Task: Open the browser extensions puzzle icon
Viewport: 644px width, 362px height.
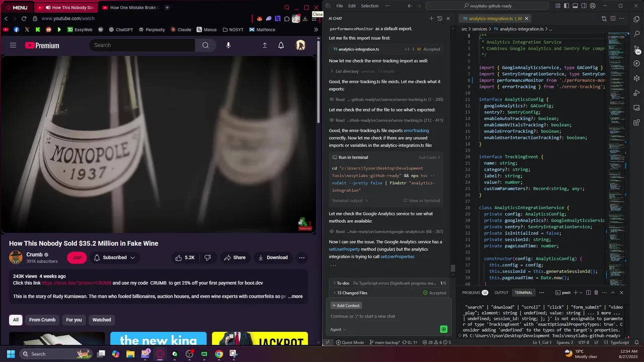Action: tap(287, 19)
